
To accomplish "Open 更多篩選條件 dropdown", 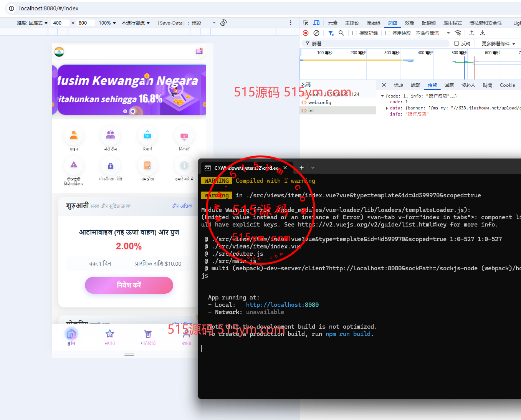I will click(498, 43).
